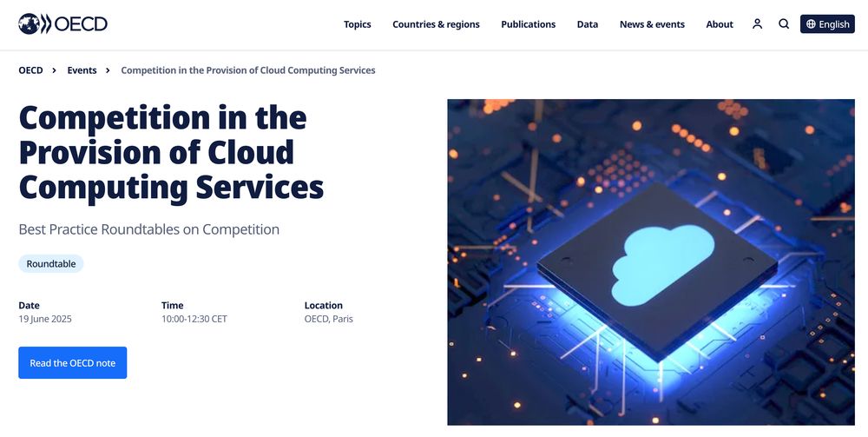
Task: Open the English language selector
Action: click(x=827, y=23)
